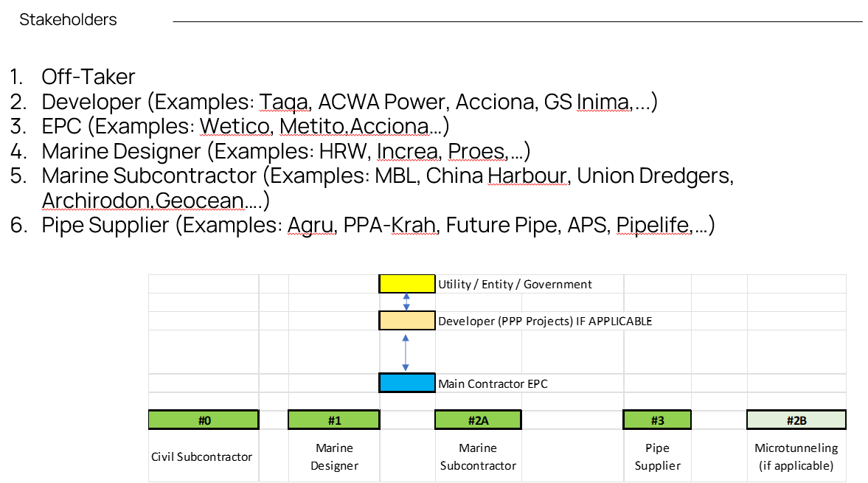Click the Main Contractor EPC label
The height and width of the screenshot is (483, 868).
493,384
